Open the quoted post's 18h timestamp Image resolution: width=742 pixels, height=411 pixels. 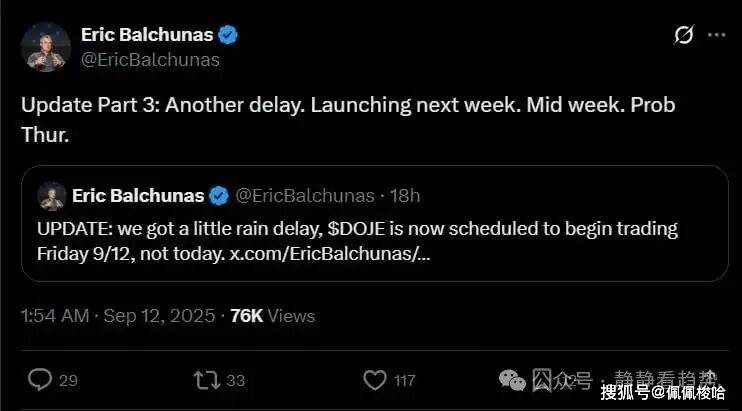pyautogui.click(x=405, y=195)
